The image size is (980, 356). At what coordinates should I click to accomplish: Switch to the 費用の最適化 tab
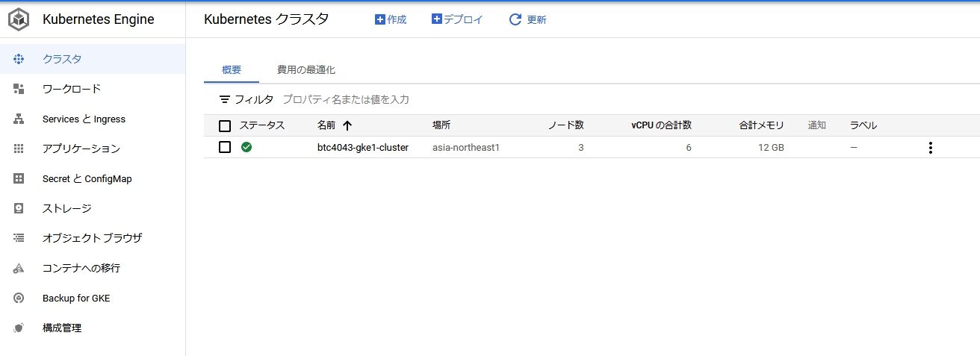306,70
